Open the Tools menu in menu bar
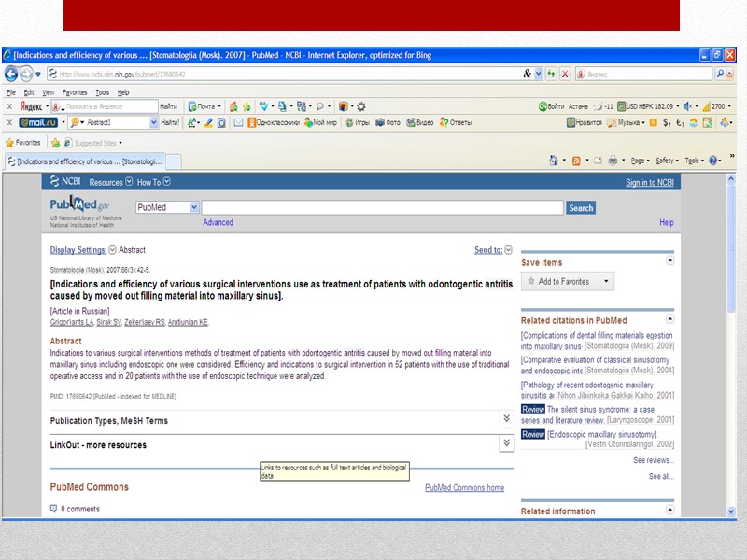 tap(103, 92)
